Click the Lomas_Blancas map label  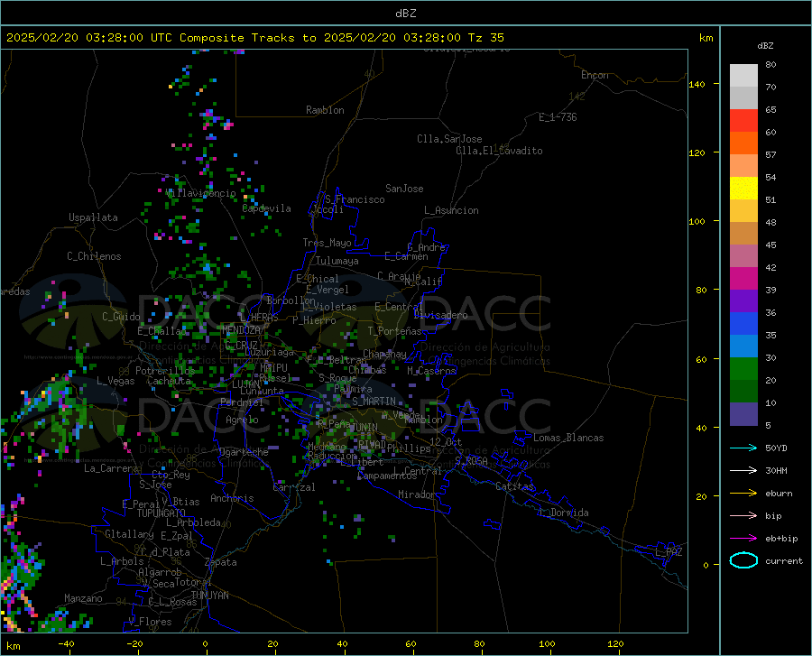(568, 438)
